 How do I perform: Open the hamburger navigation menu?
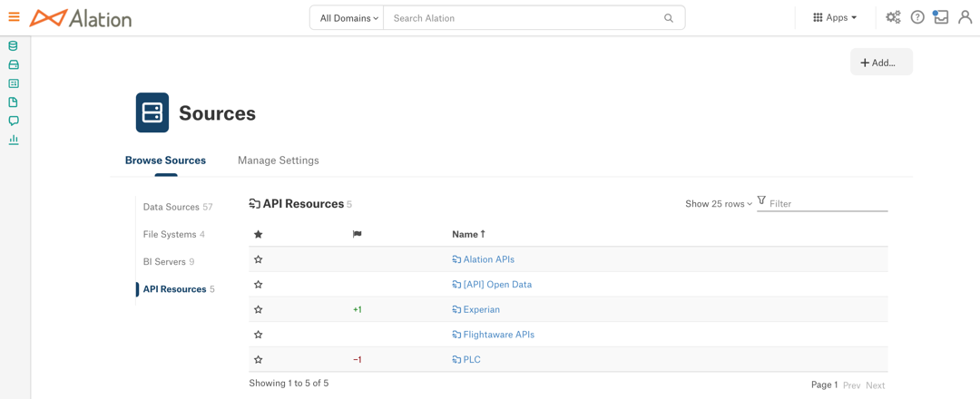(14, 17)
